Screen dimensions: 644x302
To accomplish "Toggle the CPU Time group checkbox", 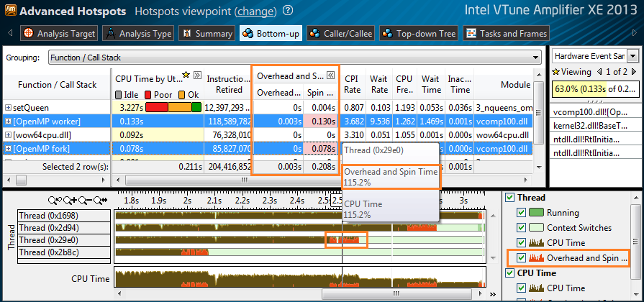I will 509,273.
